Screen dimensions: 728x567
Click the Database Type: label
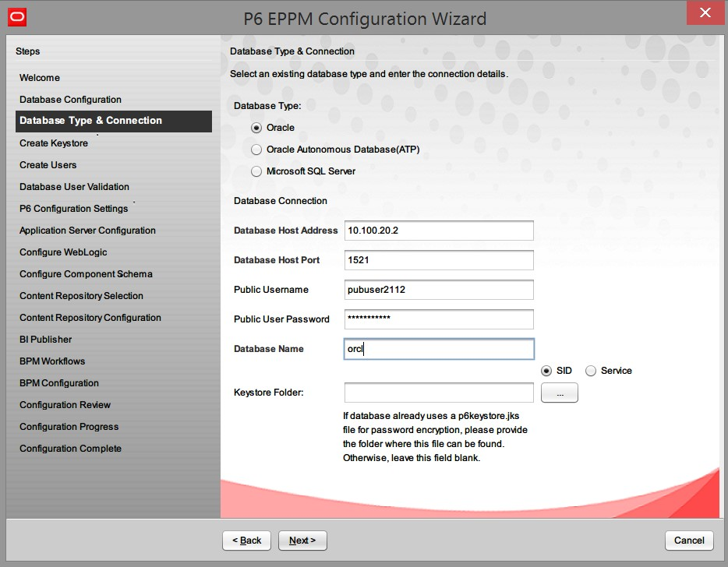point(267,106)
